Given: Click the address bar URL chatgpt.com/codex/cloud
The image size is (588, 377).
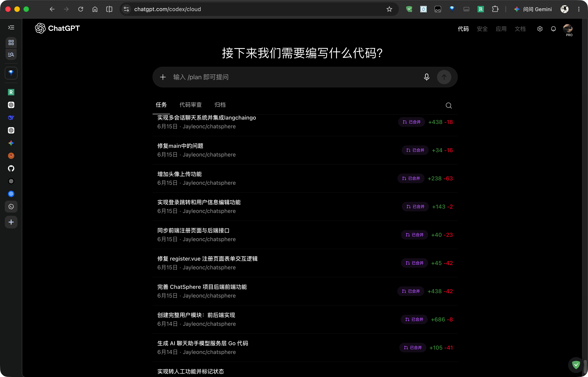Looking at the screenshot, I should tap(167, 9).
